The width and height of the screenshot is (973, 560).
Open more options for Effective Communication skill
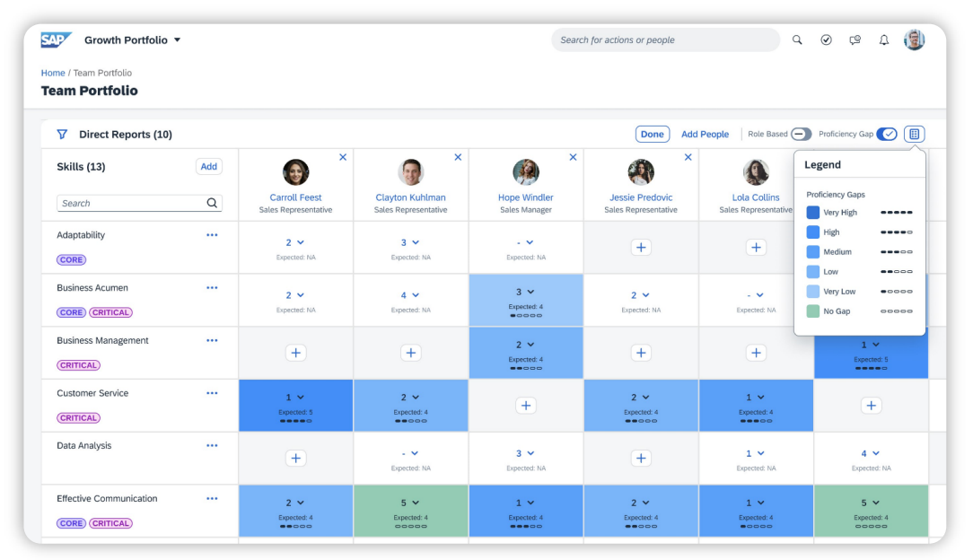click(x=212, y=499)
